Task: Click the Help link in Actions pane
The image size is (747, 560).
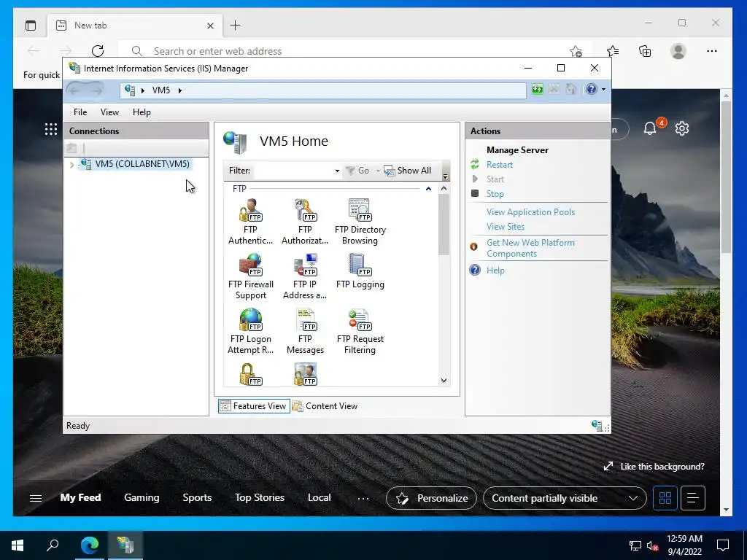Action: pos(495,271)
